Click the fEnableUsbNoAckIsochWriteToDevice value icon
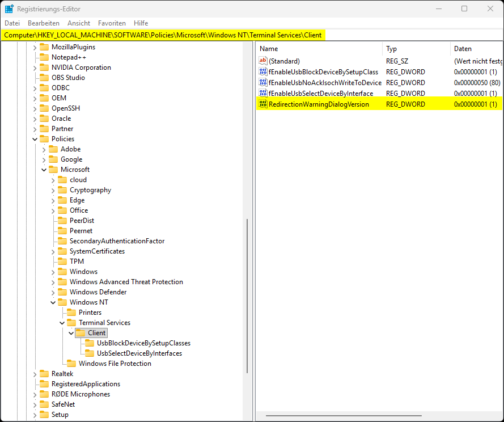The width and height of the screenshot is (504, 422). (x=263, y=83)
